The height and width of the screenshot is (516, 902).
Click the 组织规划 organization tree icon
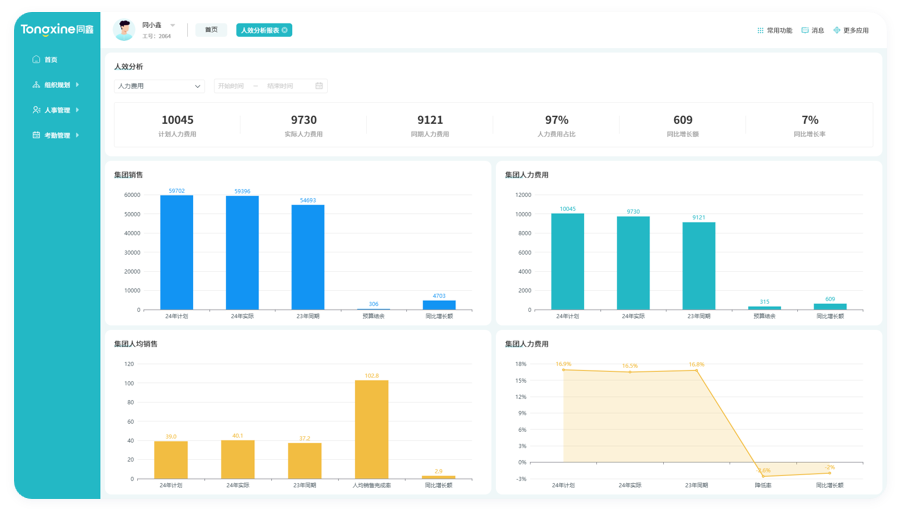pyautogui.click(x=37, y=85)
